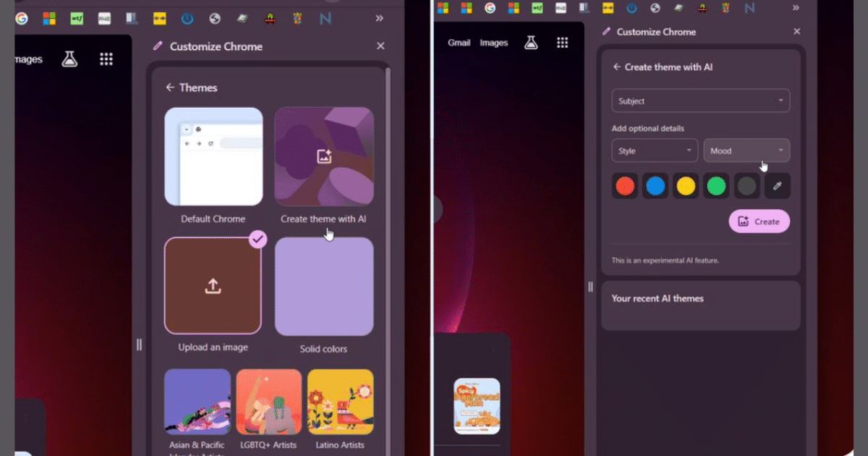Open gray globe bookmark in left window
The height and width of the screenshot is (456, 868).
[x=214, y=18]
